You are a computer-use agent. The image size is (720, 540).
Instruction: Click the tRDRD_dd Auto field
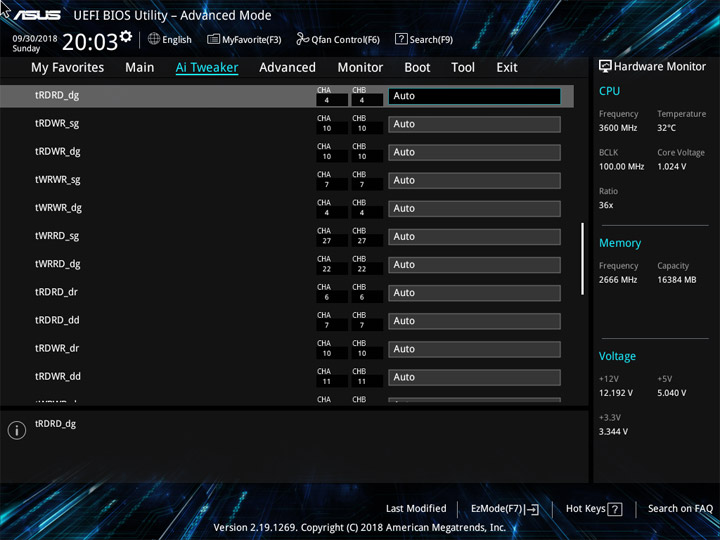pos(474,321)
